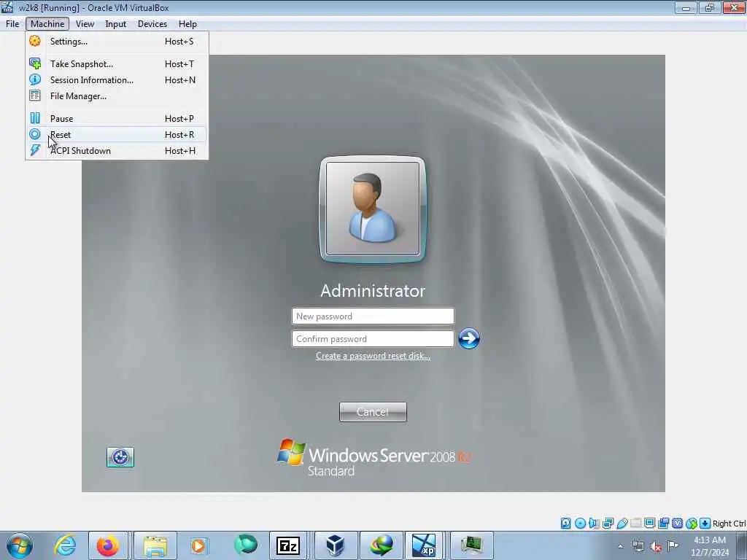Choose ACPI Shutdown menu entry
This screenshot has height=560, width=747.
[x=117, y=151]
